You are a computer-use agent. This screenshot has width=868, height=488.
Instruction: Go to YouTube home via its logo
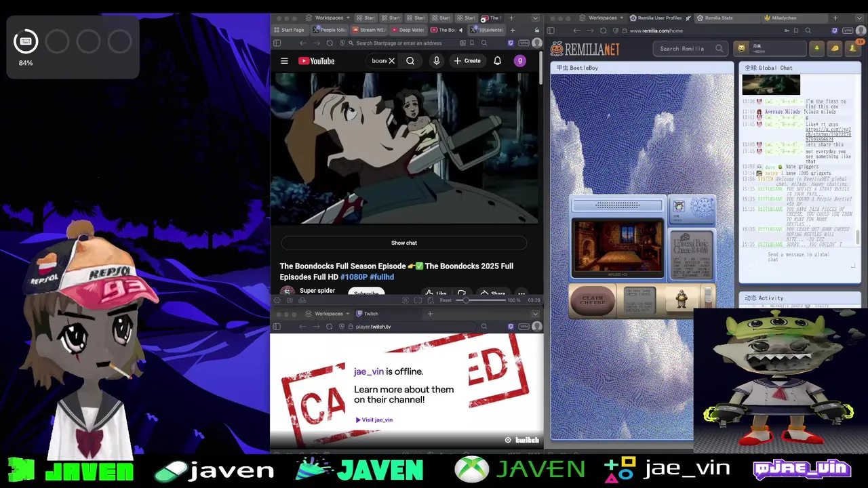316,61
